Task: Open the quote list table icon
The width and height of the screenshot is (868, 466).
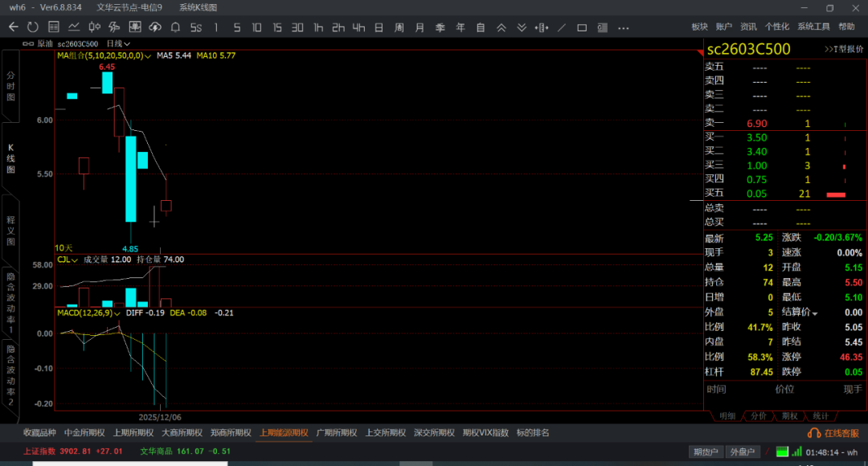Action: 54,27
